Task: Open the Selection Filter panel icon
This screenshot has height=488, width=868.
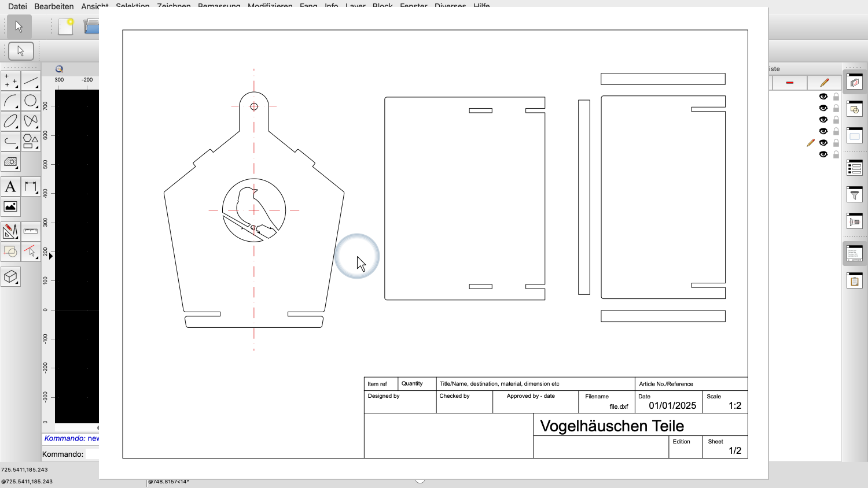Action: (855, 192)
